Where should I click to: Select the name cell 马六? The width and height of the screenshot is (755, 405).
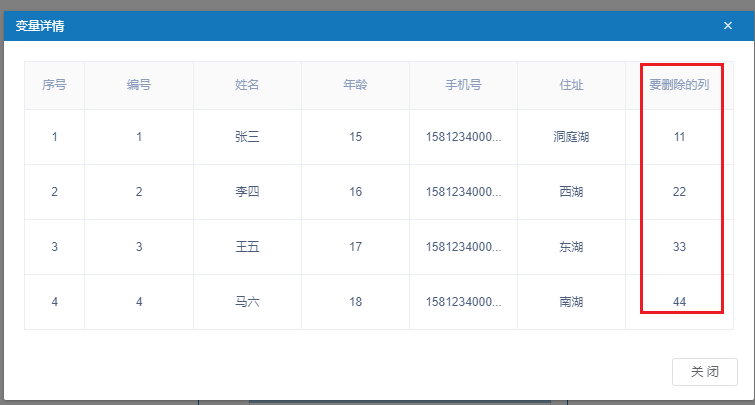point(247,302)
